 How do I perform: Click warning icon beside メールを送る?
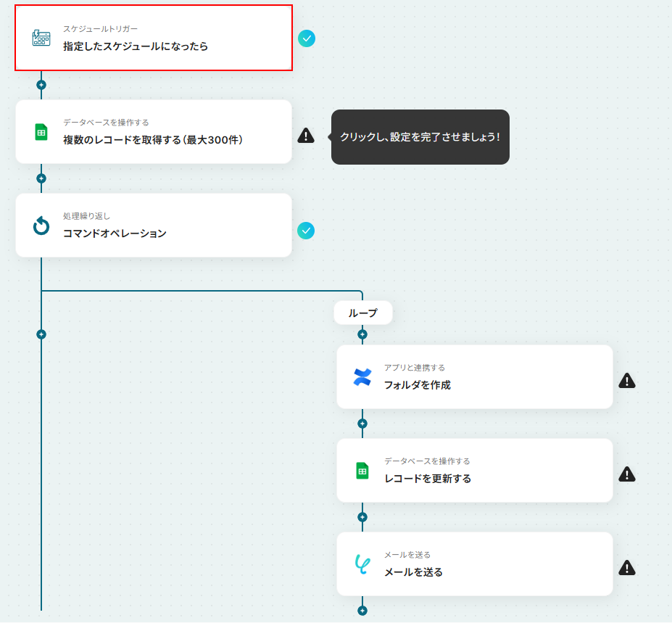(x=627, y=568)
